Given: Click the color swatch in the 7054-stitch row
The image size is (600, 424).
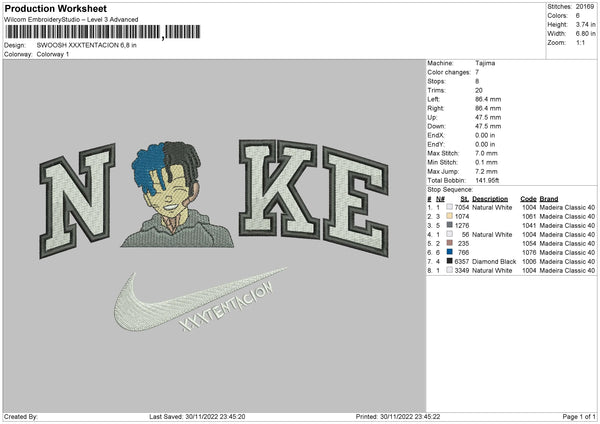Looking at the screenshot, I should coord(449,207).
